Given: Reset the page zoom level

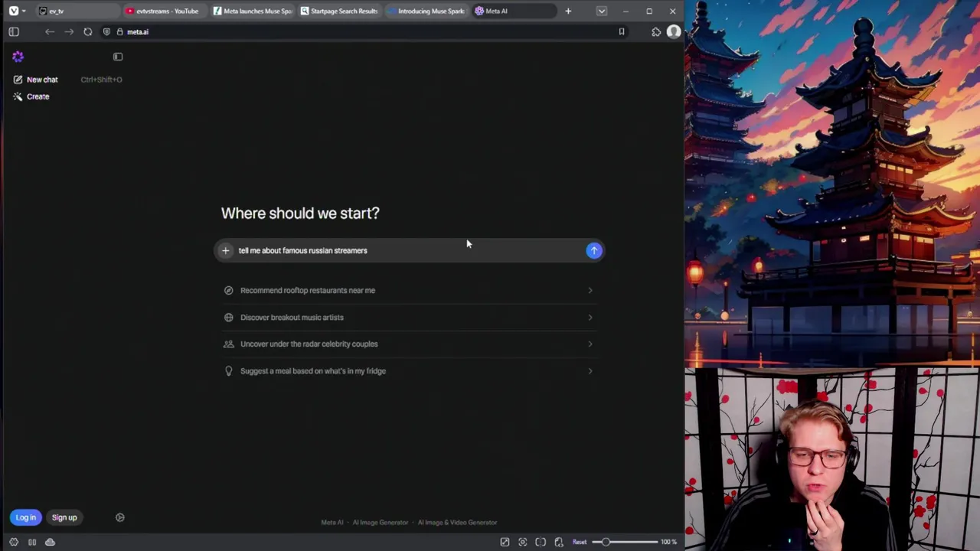Looking at the screenshot, I should [x=580, y=542].
